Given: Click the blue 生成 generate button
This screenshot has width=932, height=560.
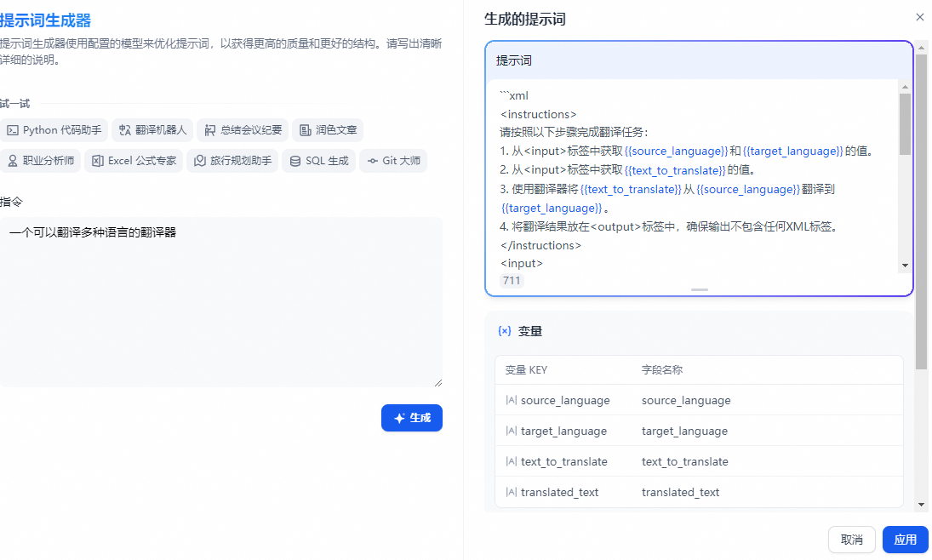Looking at the screenshot, I should pyautogui.click(x=412, y=418).
